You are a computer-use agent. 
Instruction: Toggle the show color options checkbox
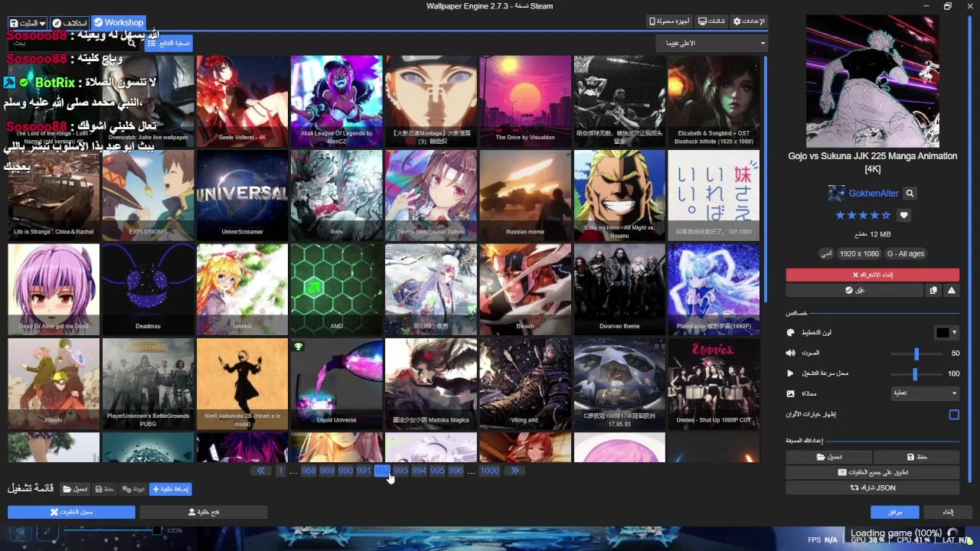click(954, 415)
